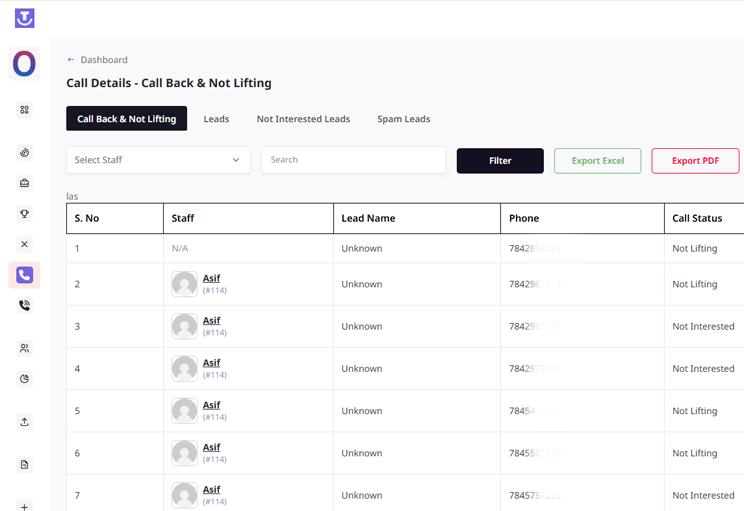
Task: Open the document file icon in sidebar
Action: (x=25, y=465)
